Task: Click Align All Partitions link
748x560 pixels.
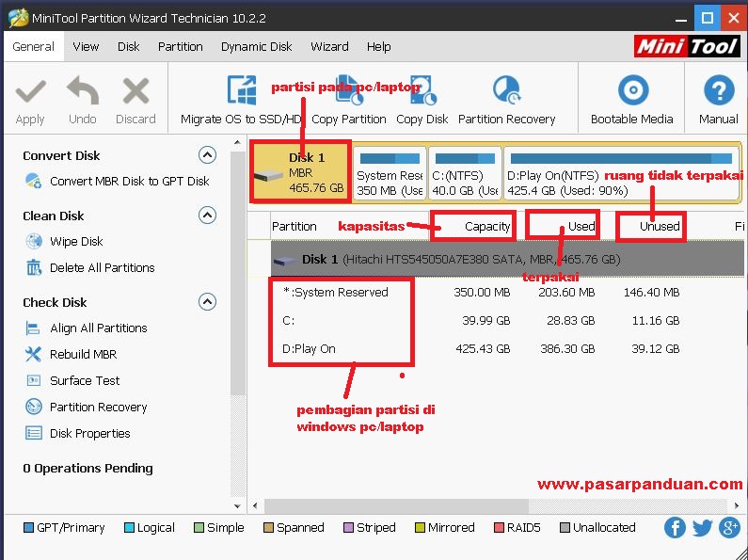Action: click(x=99, y=328)
